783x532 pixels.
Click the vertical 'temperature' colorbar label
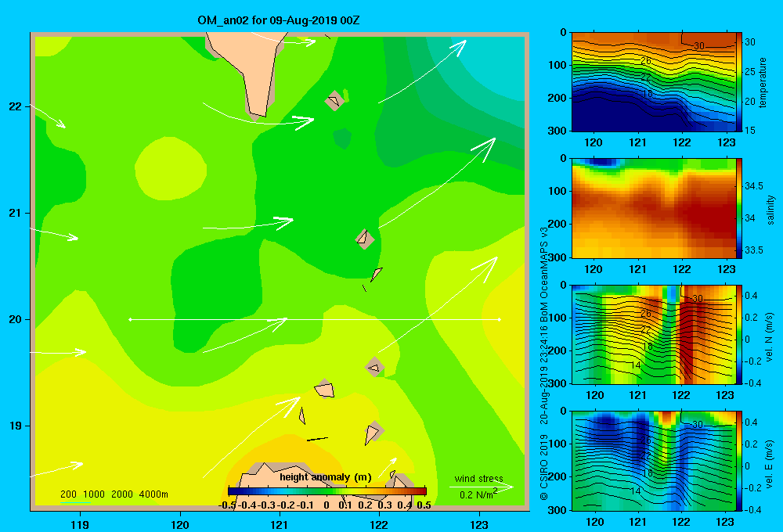[x=763, y=82]
